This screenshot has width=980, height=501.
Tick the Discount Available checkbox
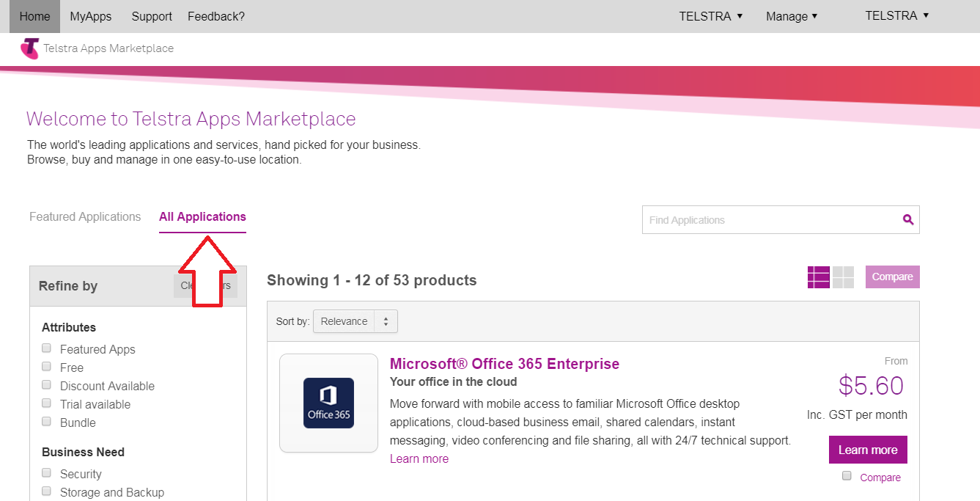47,385
